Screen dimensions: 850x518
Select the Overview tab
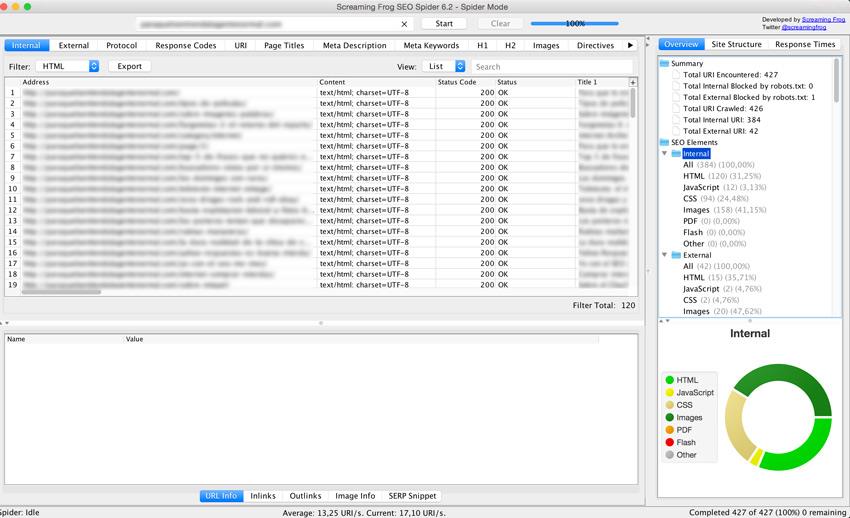click(681, 44)
